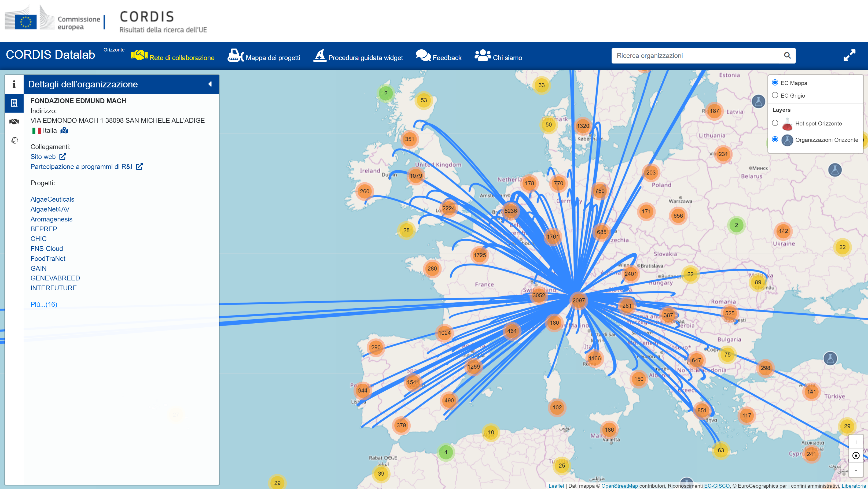Click the 851 cluster in Greece
868x489 pixels.
(702, 410)
